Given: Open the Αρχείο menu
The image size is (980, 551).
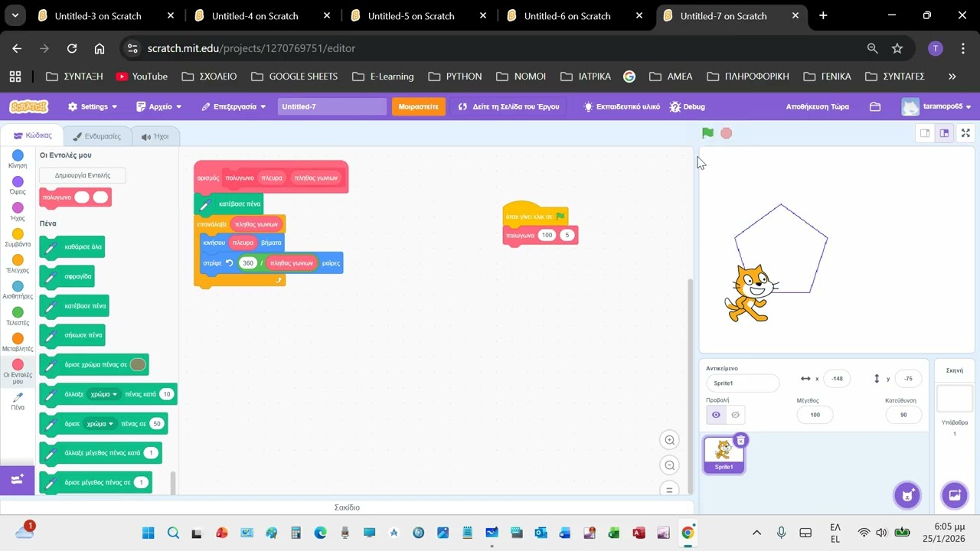Looking at the screenshot, I should pos(159,106).
